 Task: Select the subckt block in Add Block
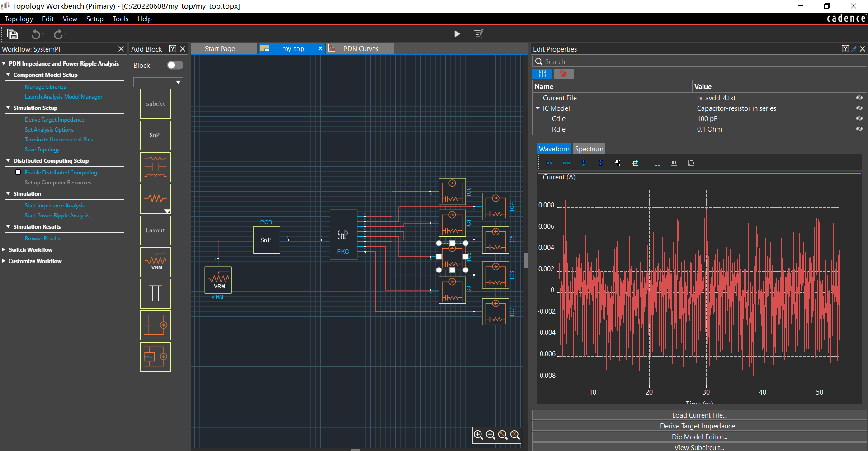tap(156, 104)
